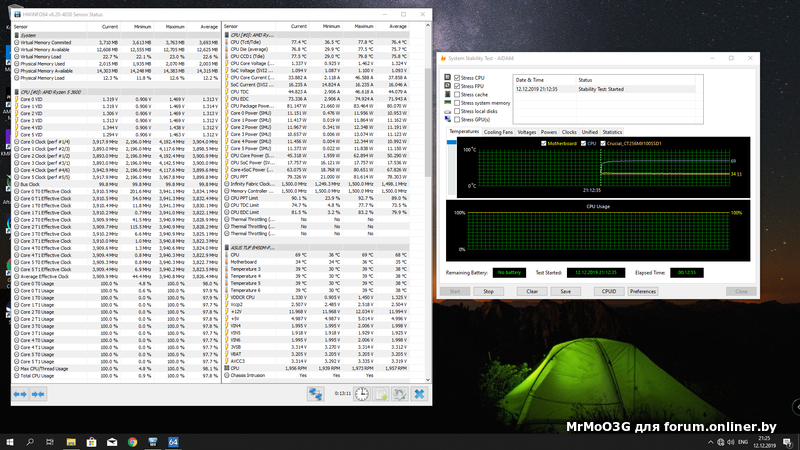The image size is (800, 450).
Task: Select the Statistics tab
Action: 611,132
